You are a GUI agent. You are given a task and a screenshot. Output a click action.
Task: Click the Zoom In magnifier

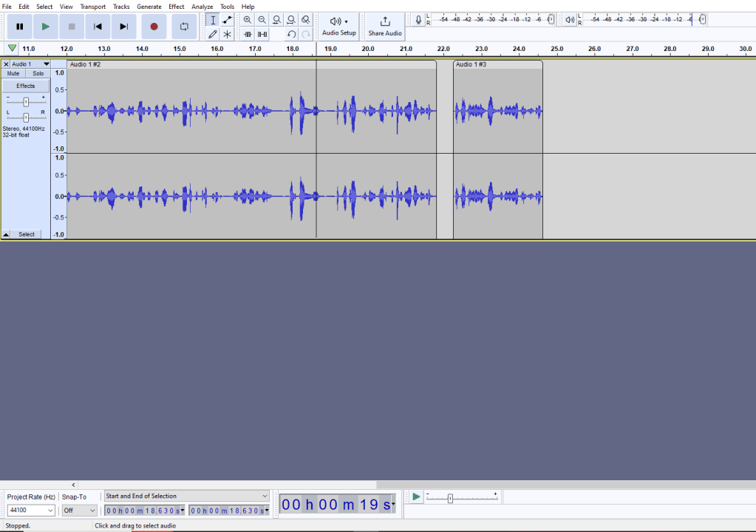(248, 20)
